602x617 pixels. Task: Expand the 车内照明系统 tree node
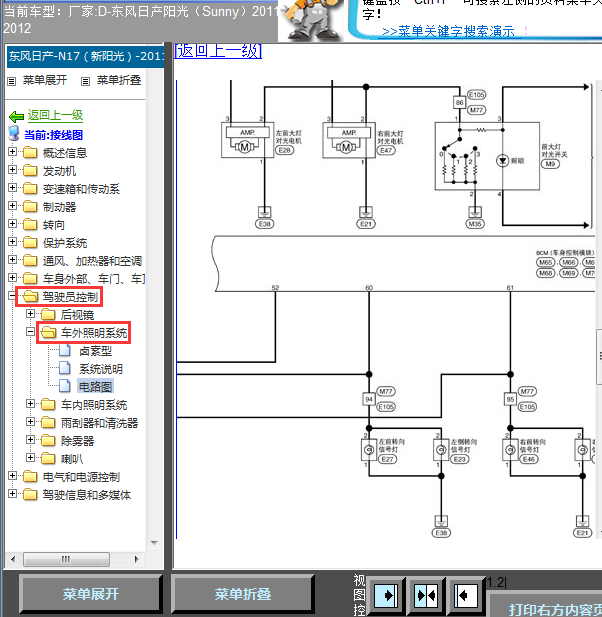pos(30,403)
